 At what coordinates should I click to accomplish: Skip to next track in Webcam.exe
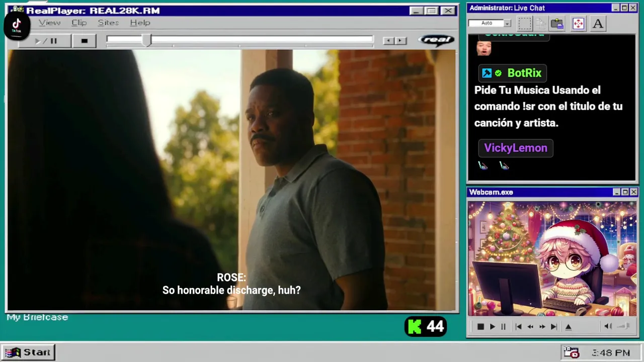pyautogui.click(x=553, y=327)
